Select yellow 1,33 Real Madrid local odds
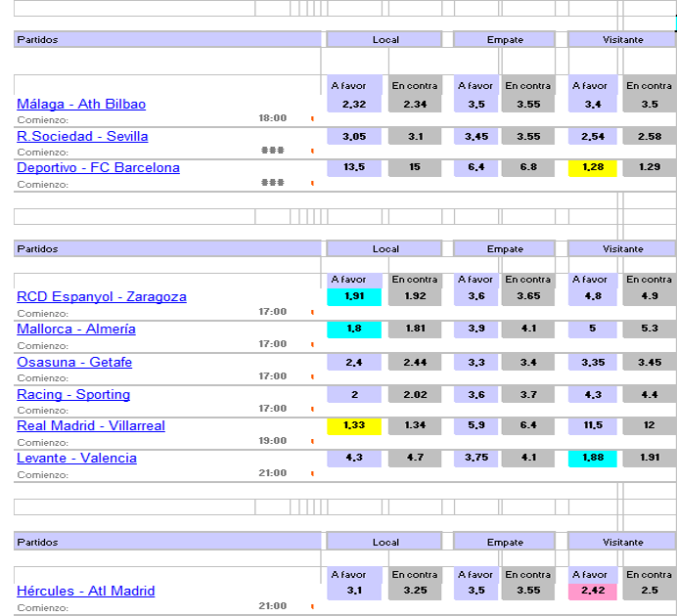 click(x=354, y=425)
